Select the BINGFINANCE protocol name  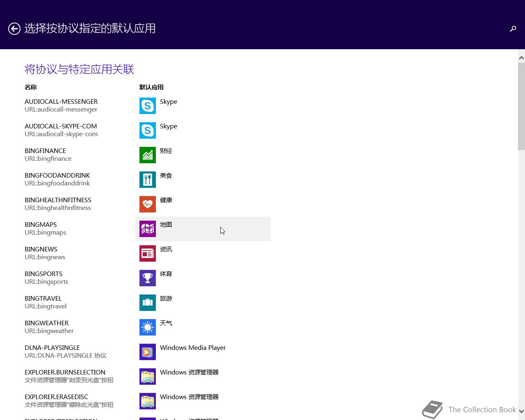(45, 151)
